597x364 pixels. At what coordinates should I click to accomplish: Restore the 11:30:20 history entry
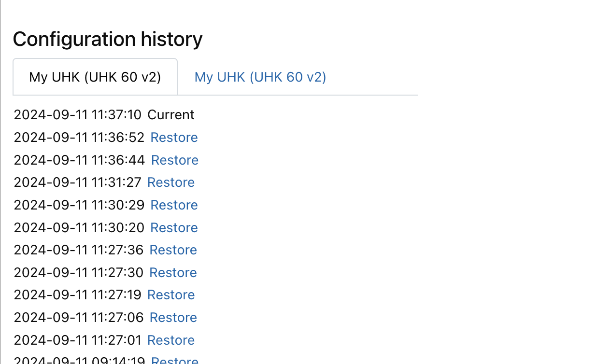tap(174, 228)
